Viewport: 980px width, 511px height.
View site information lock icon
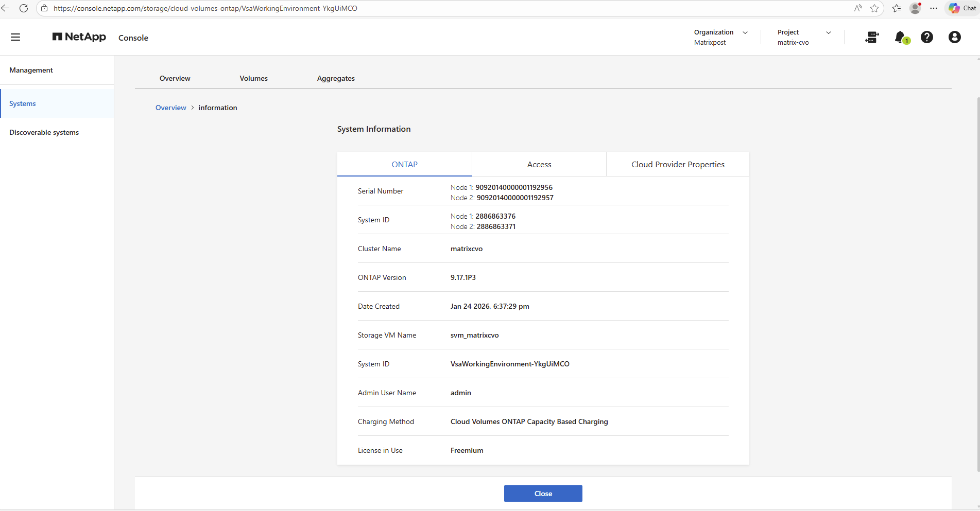click(x=44, y=8)
